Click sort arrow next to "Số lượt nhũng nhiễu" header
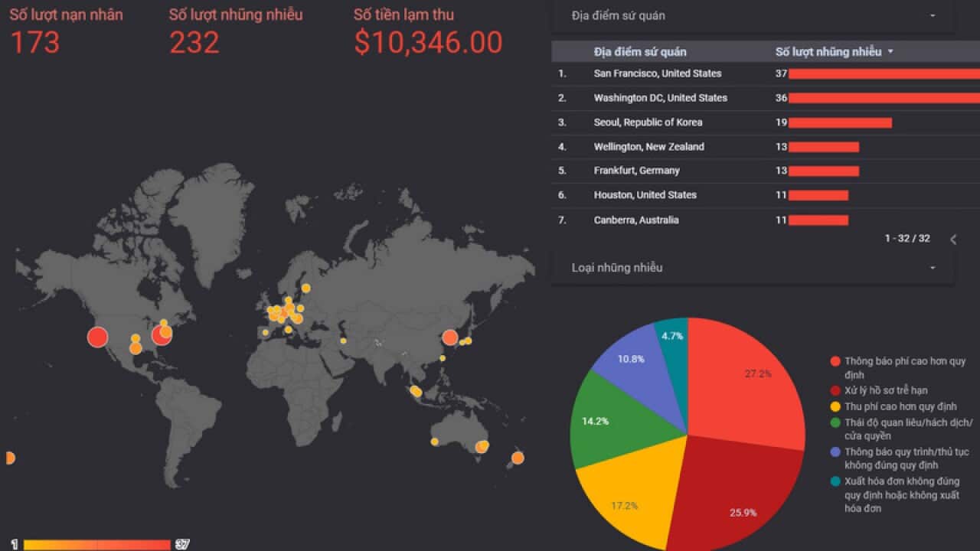 [890, 52]
